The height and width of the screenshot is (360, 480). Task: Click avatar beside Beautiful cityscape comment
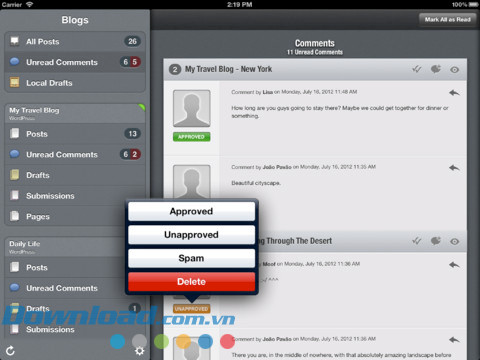point(192,182)
